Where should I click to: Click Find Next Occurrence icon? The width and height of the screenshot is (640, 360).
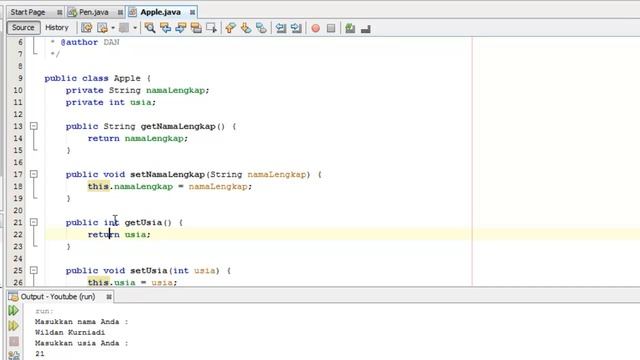[x=181, y=28]
